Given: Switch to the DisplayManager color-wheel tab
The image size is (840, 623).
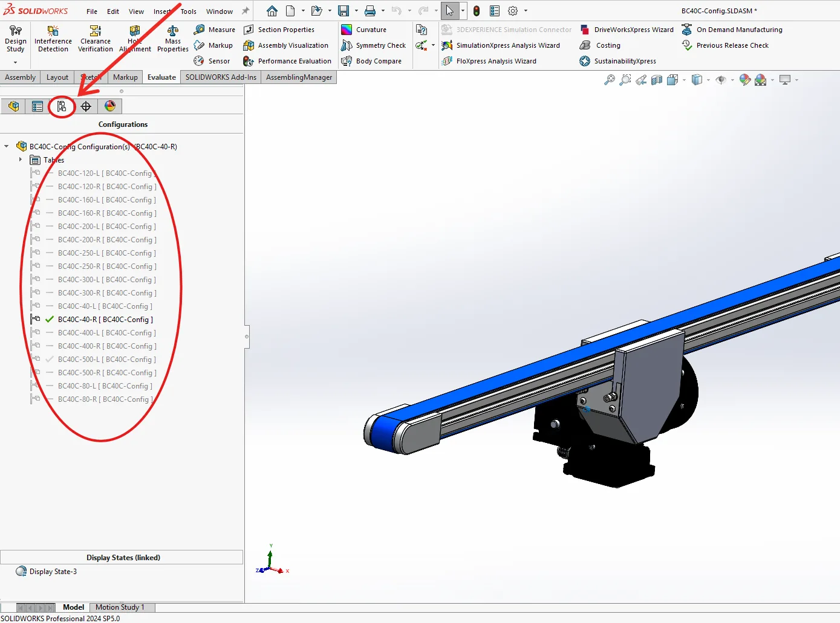Looking at the screenshot, I should 110,106.
